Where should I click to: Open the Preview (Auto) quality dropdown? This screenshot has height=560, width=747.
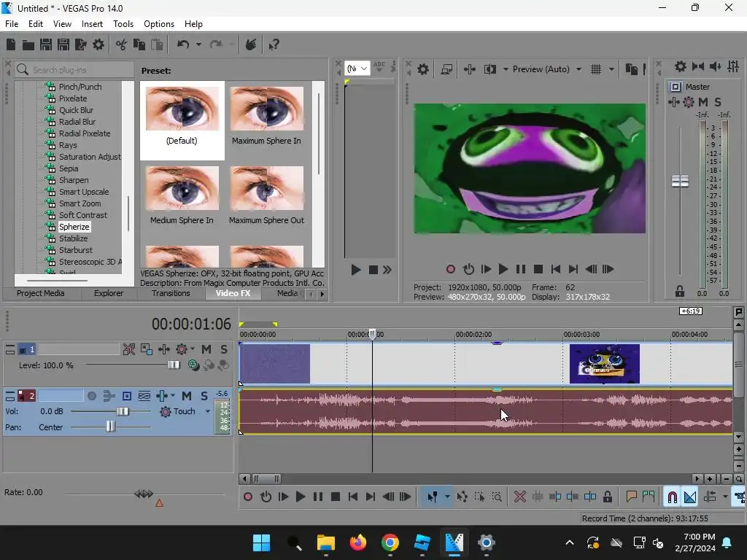[x=578, y=69]
